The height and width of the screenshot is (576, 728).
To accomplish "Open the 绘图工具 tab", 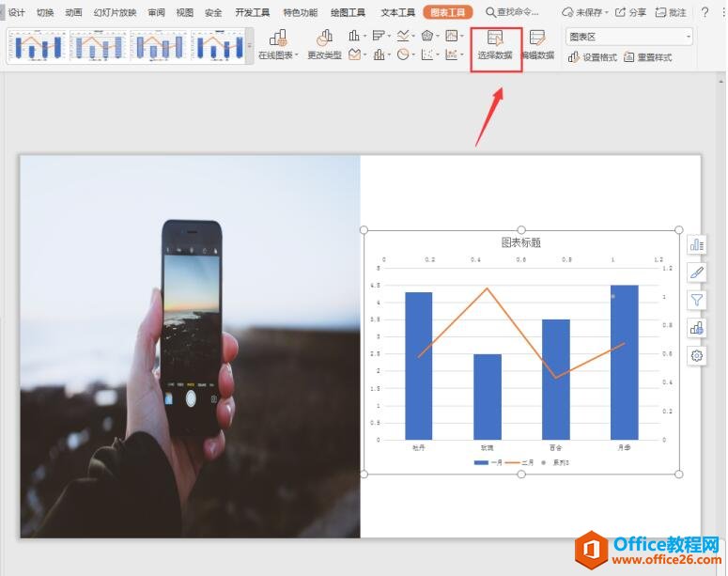I will 349,12.
